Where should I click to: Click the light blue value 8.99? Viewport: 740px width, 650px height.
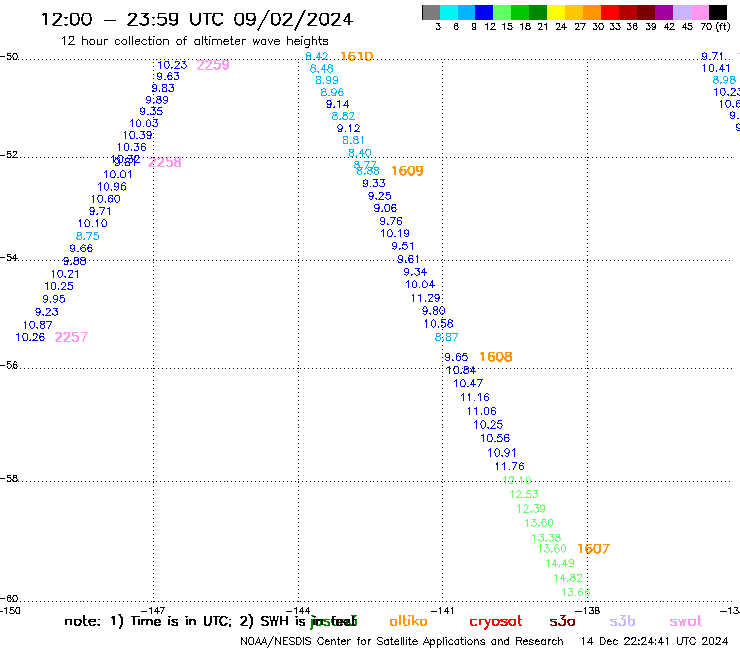point(327,80)
